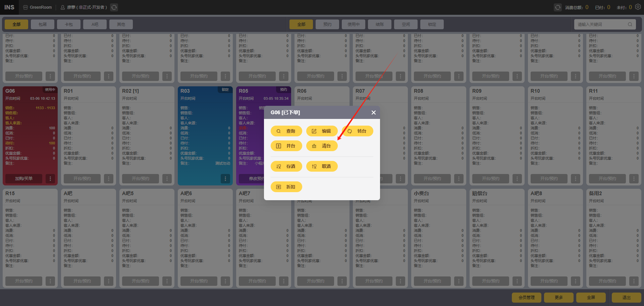
Task: Click 开台/预约 on R08 card
Action: (x=432, y=179)
